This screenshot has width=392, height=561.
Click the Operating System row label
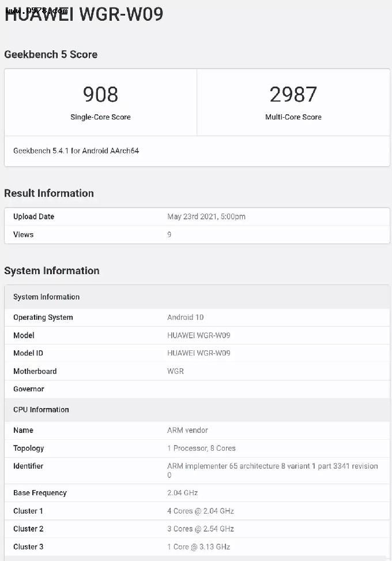(x=43, y=317)
